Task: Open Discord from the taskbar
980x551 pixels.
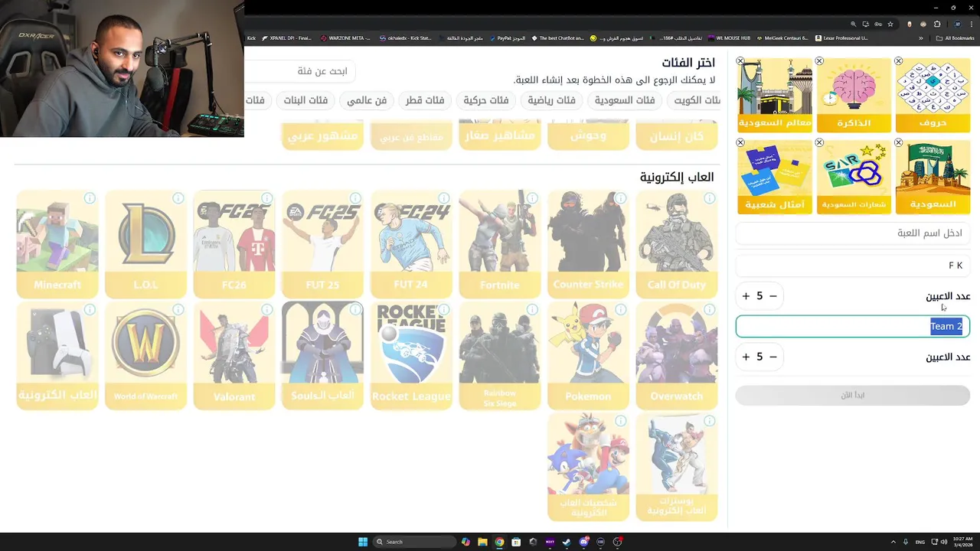Action: (583, 542)
